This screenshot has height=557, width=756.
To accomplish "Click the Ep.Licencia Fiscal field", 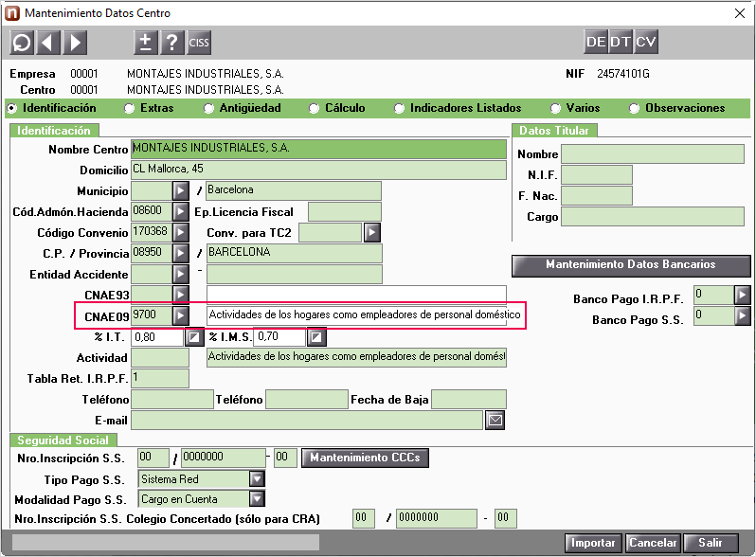I will tap(345, 211).
